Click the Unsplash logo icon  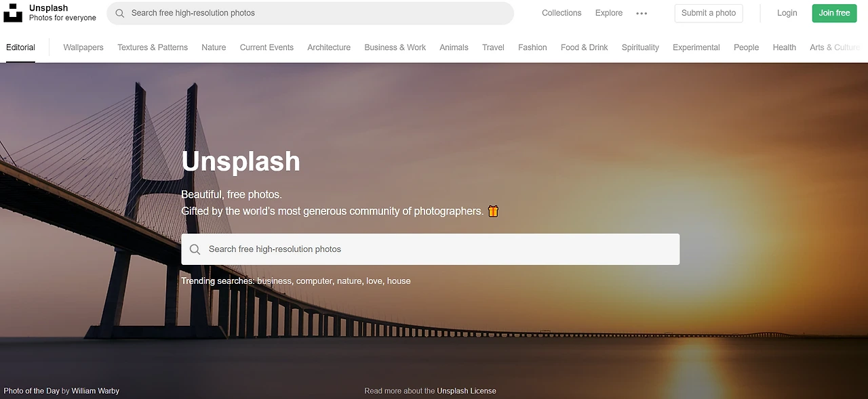click(x=13, y=13)
